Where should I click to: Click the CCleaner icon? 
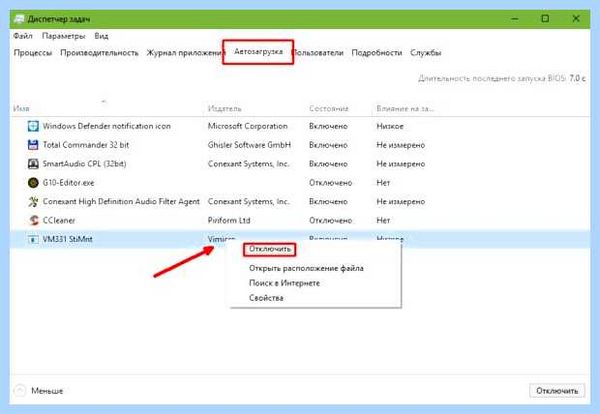[33, 220]
